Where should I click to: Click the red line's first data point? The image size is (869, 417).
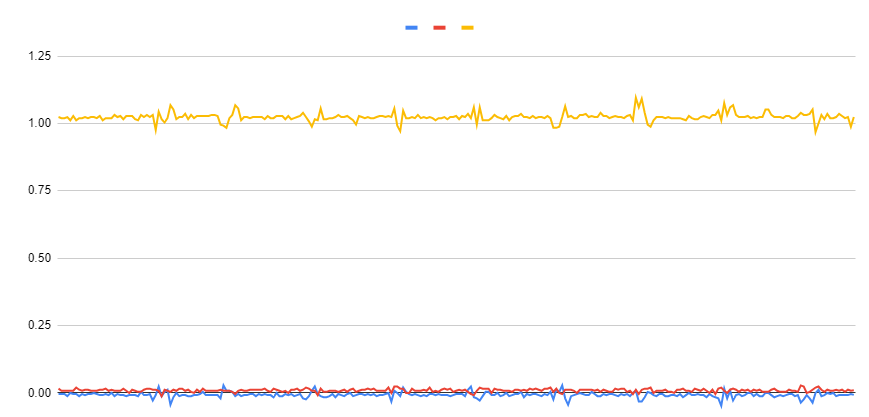click(x=58, y=389)
